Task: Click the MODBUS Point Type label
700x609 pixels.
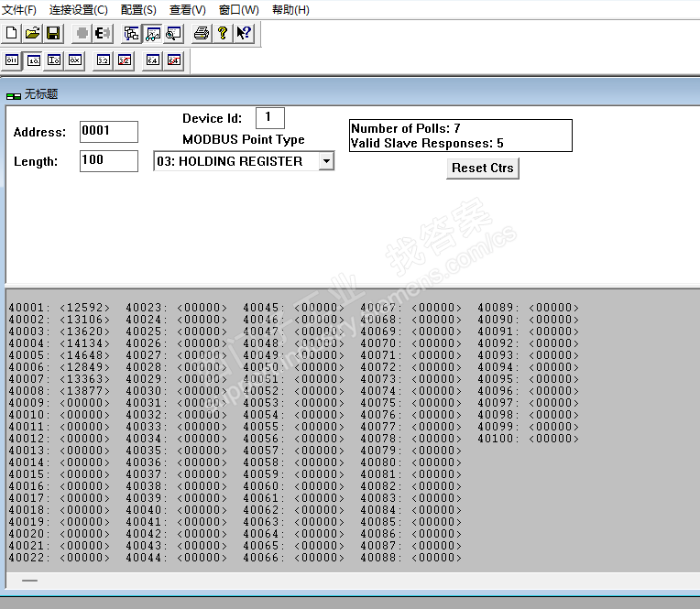Action: (x=244, y=139)
